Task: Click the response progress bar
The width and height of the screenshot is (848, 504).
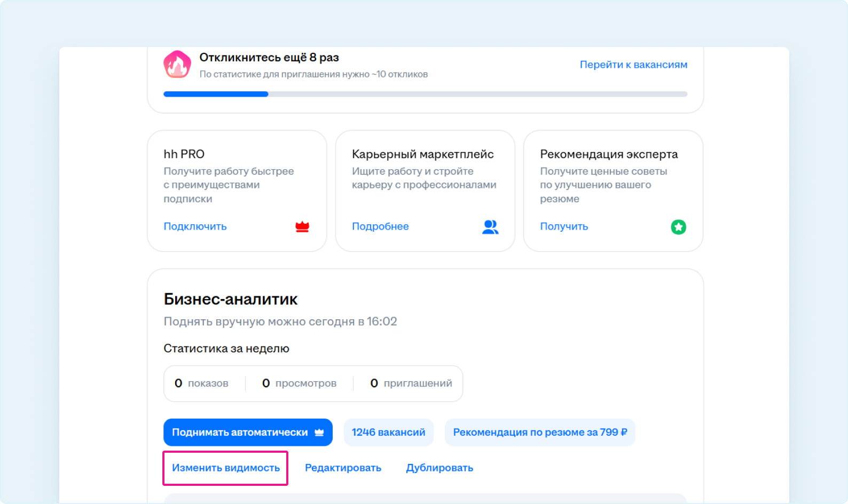Action: pyautogui.click(x=425, y=94)
